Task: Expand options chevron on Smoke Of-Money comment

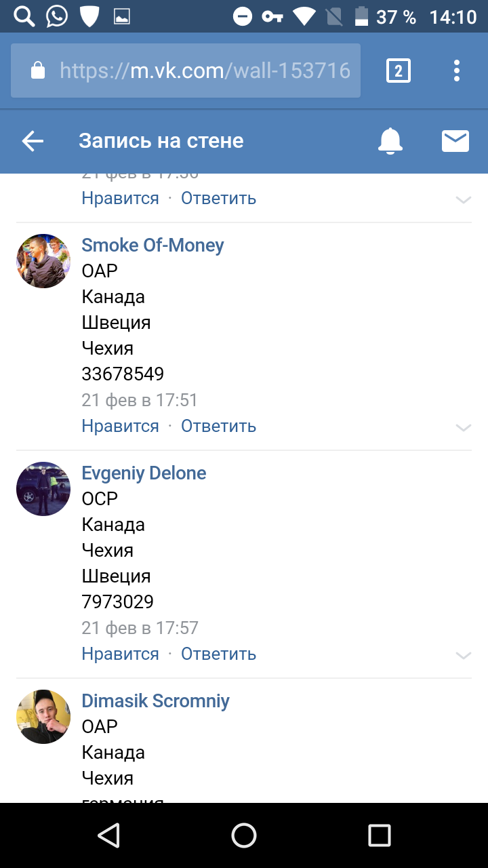Action: point(464,427)
